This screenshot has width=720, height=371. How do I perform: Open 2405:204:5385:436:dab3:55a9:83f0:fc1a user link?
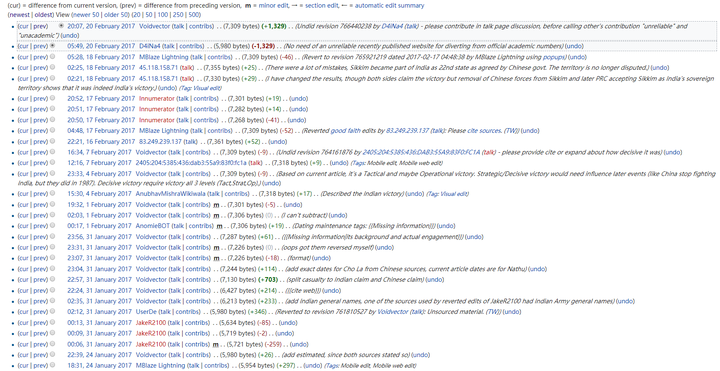(191, 163)
